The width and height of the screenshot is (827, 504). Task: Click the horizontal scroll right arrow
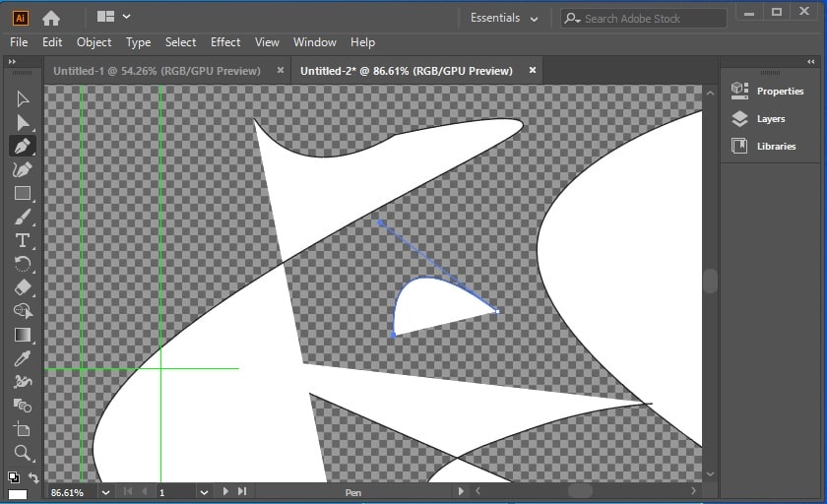point(693,491)
